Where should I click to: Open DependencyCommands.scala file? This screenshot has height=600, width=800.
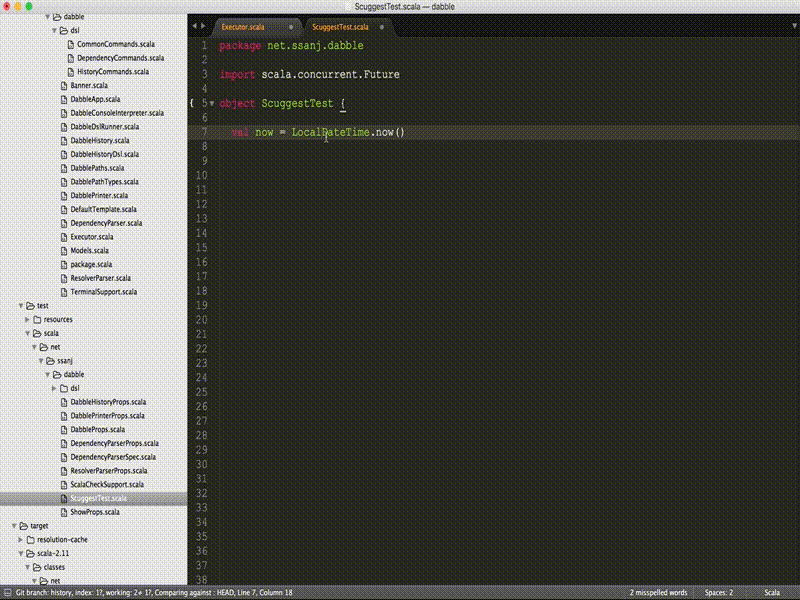click(x=120, y=58)
